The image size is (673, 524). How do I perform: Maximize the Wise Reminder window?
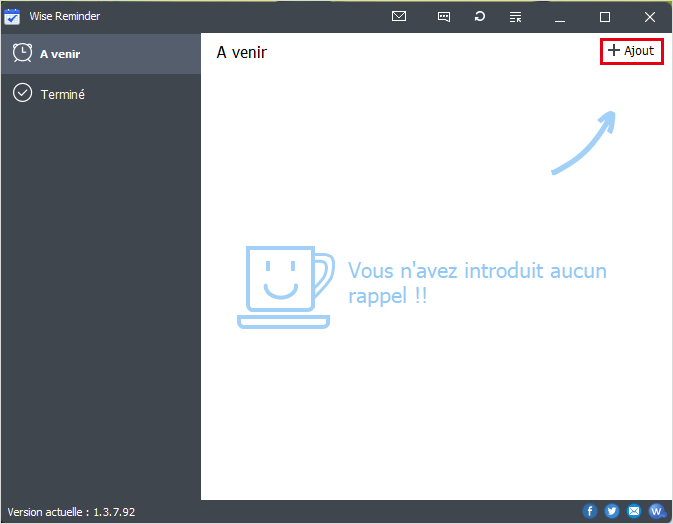605,17
